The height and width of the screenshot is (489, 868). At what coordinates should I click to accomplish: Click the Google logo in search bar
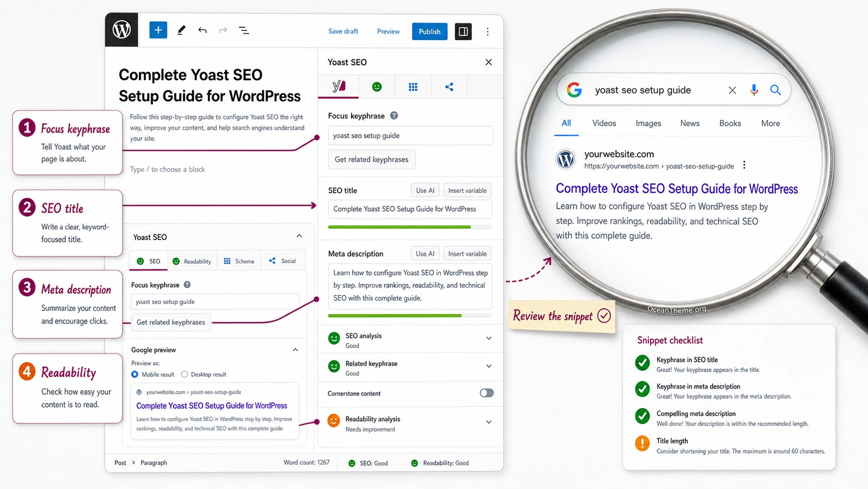[574, 90]
